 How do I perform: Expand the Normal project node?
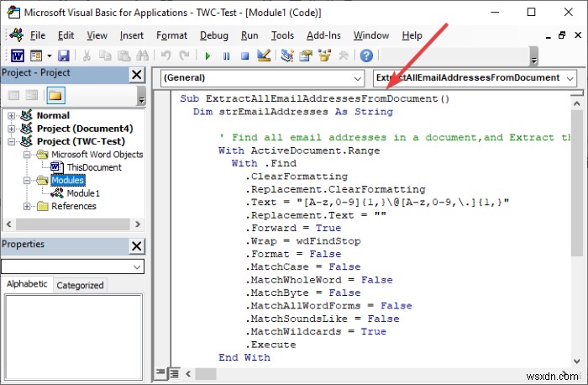click(x=11, y=115)
